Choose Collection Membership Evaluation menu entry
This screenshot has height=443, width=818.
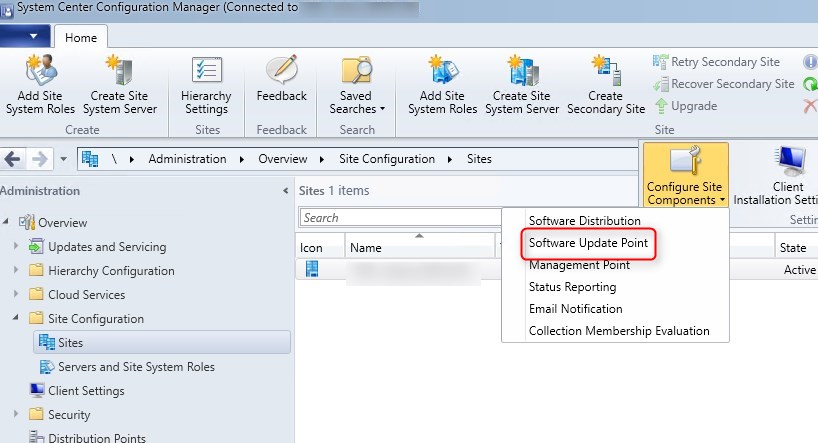[x=619, y=331]
